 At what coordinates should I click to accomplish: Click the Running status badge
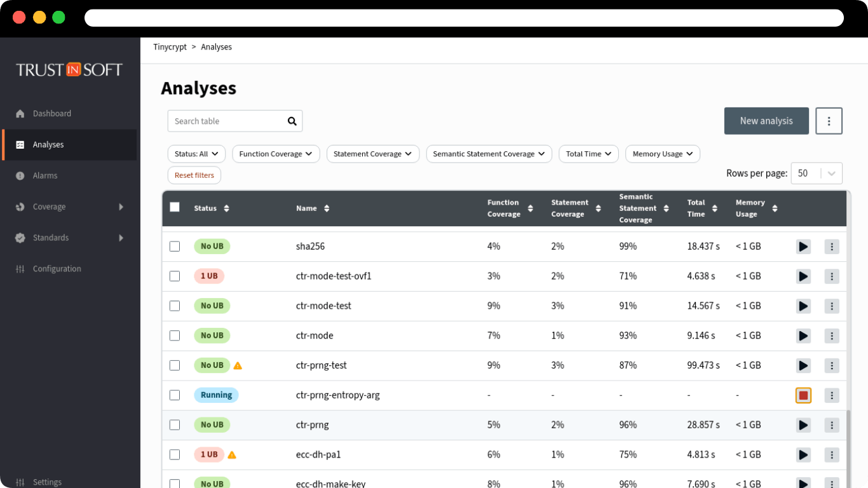click(216, 395)
